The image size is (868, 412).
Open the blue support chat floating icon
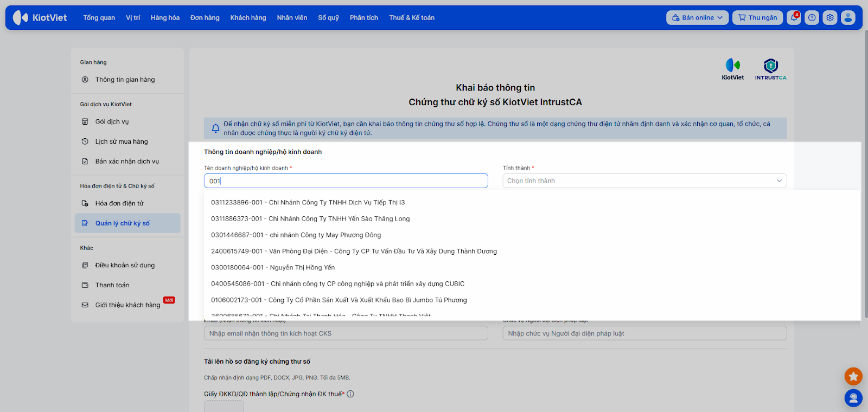point(853,398)
